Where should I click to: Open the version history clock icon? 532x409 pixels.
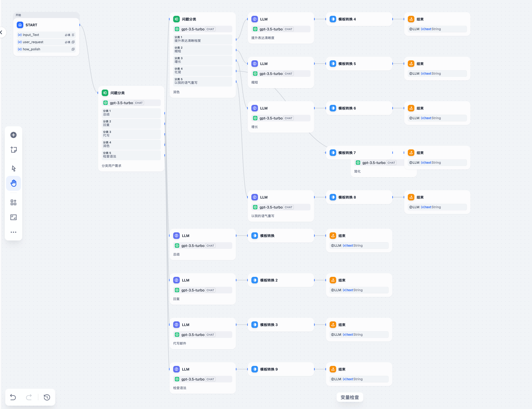point(47,397)
